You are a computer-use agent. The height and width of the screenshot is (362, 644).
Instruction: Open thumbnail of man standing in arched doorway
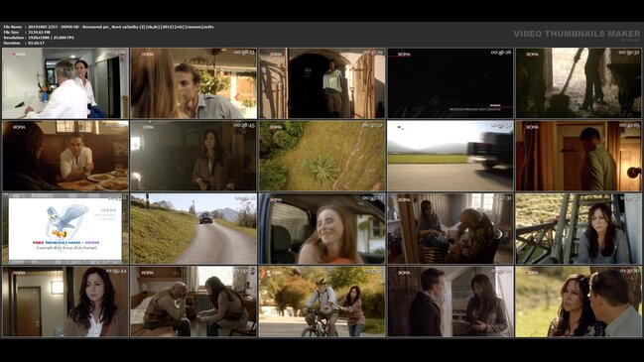322,83
